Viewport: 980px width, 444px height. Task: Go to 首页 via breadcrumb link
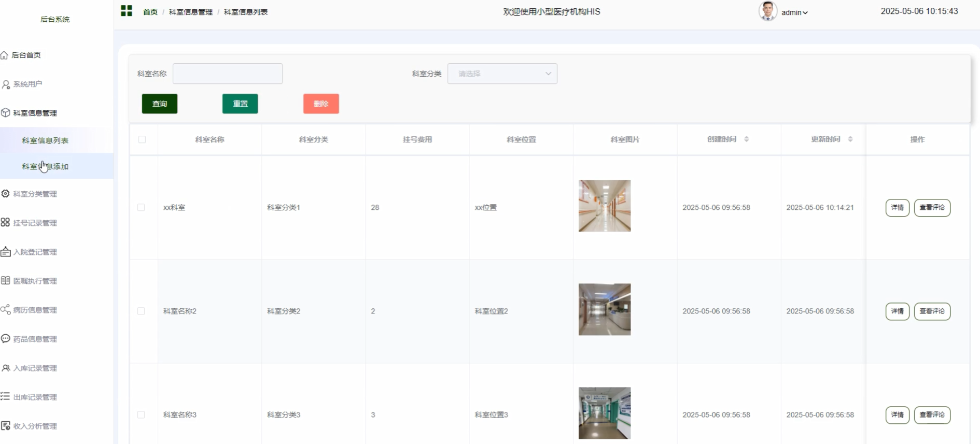pos(150,12)
